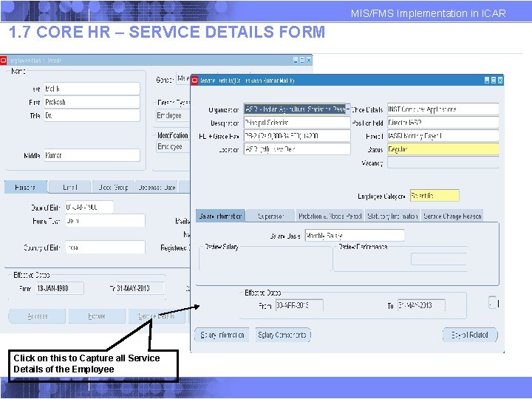Click the Salary Basis field

coord(355,235)
